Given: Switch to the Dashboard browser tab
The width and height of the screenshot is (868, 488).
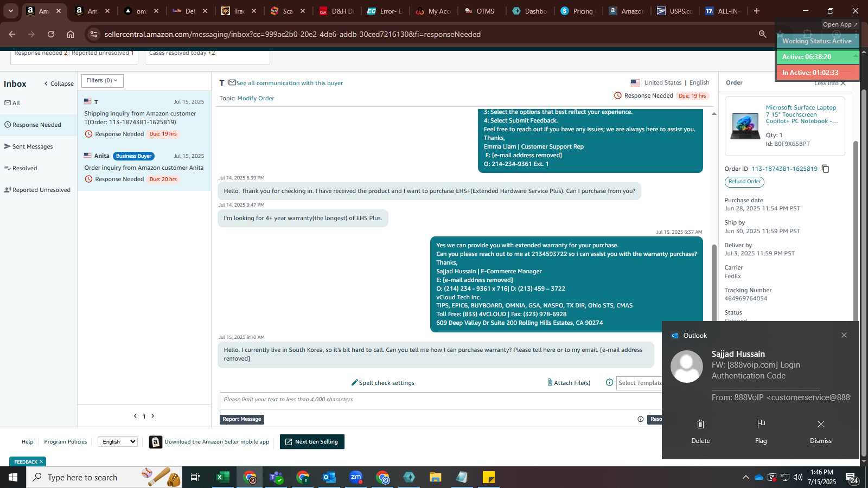Looking at the screenshot, I should [x=531, y=11].
